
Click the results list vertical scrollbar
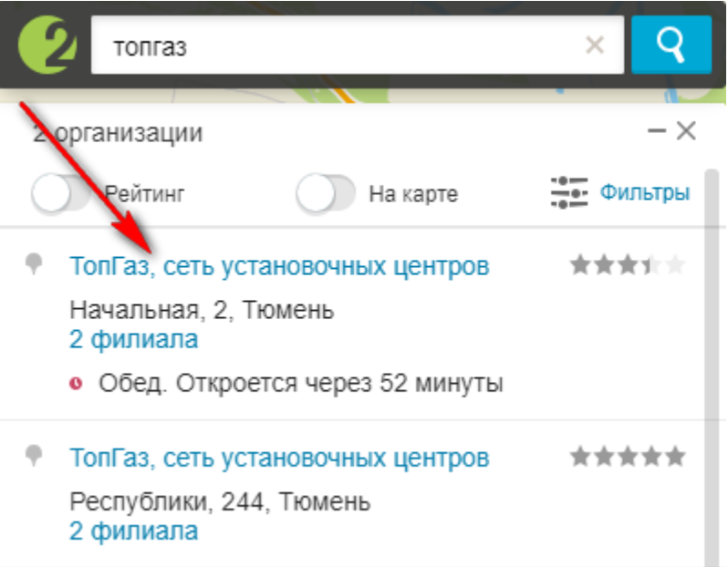click(x=712, y=366)
